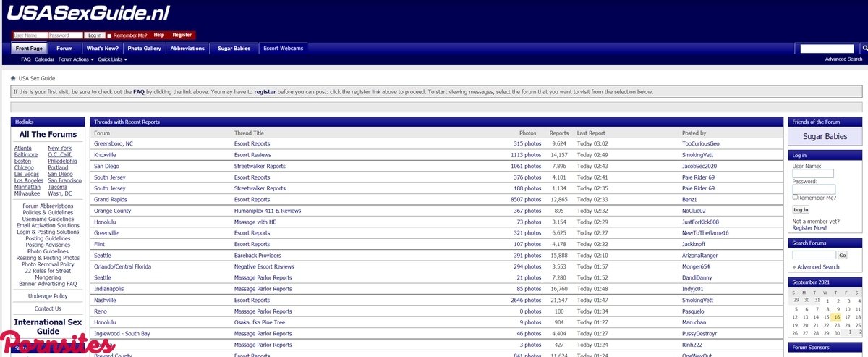This screenshot has width=868, height=357.
Task: Focus the Search Forums text box
Action: 814,255
